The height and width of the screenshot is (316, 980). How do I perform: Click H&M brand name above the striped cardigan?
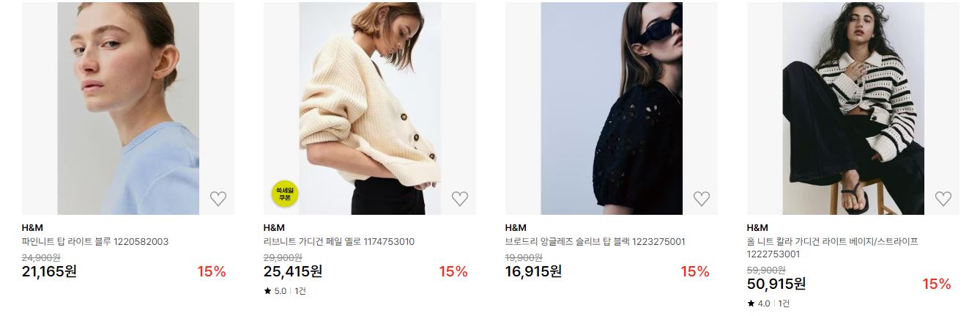point(757,227)
